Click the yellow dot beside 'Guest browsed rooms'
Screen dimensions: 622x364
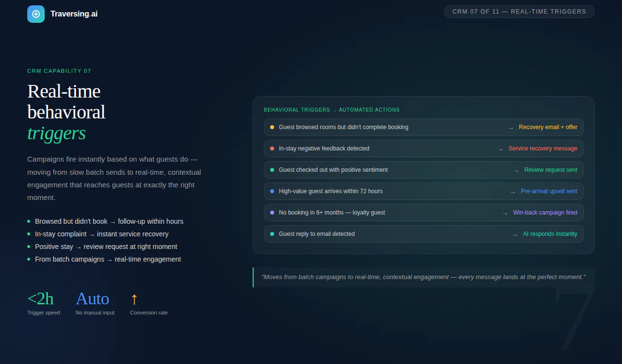pos(272,127)
